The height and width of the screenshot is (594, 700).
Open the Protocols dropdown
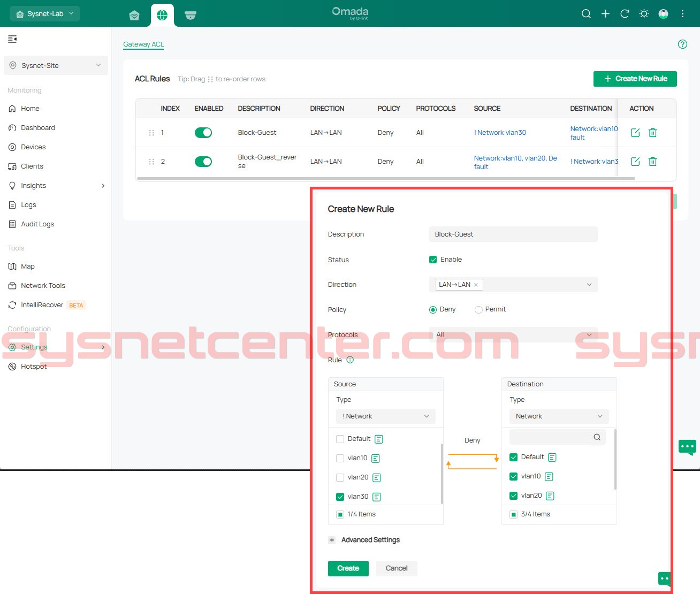pyautogui.click(x=513, y=335)
